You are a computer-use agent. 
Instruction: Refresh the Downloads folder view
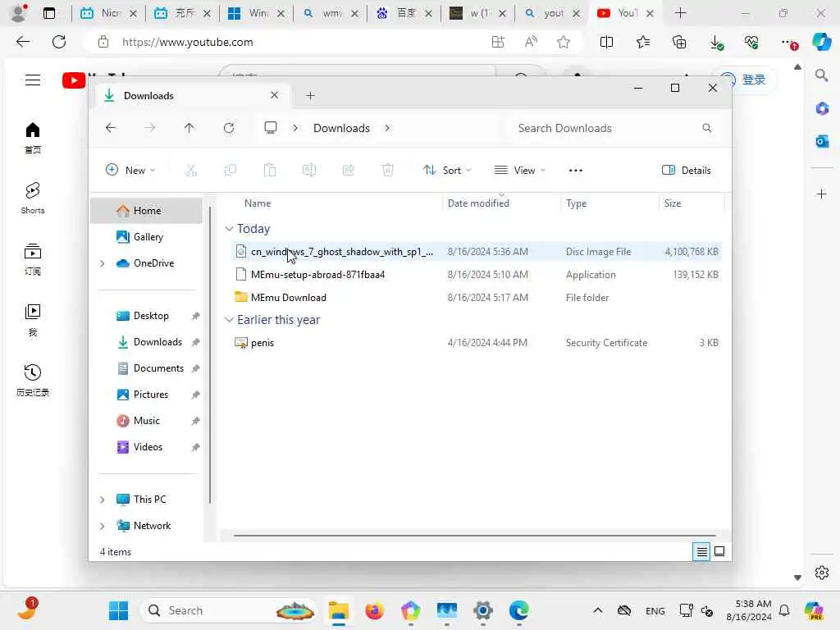tap(229, 128)
